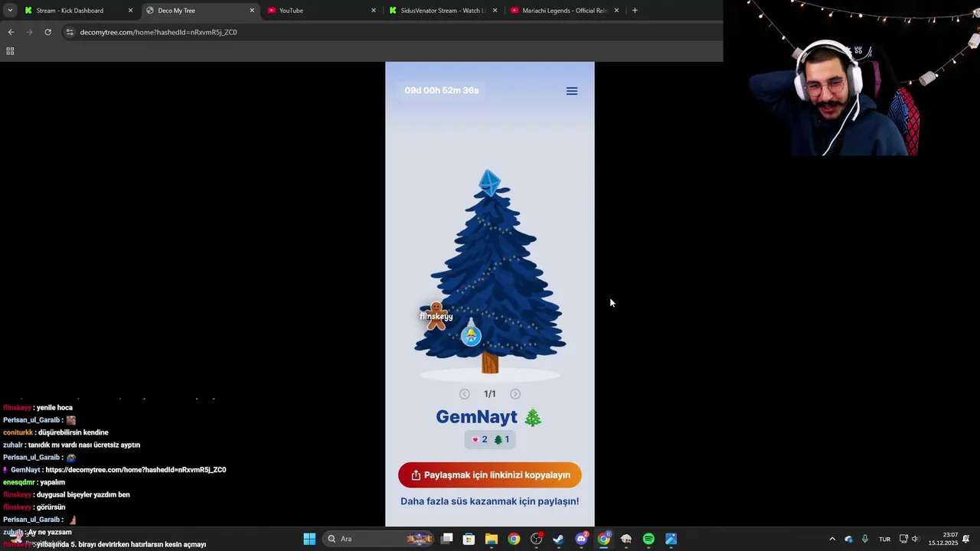Close the YouTube tab
980x551 pixels.
click(374, 11)
